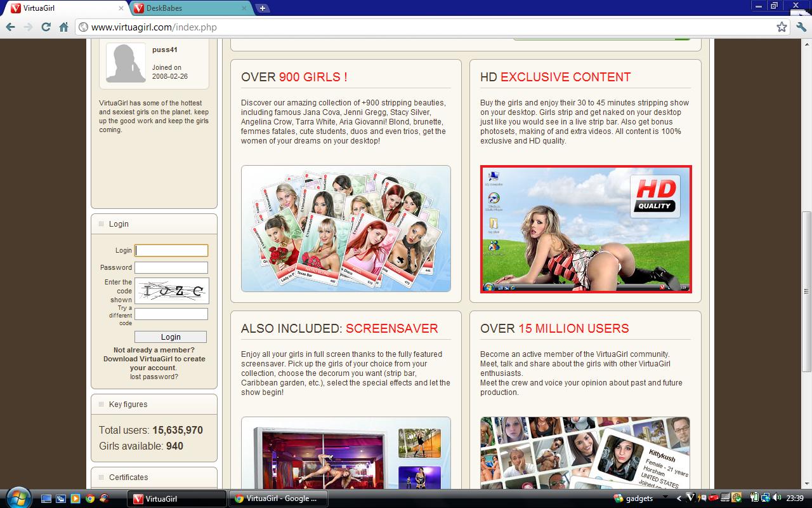812x508 pixels.
Task: Reload the page with the refresh icon
Action: click(46, 27)
